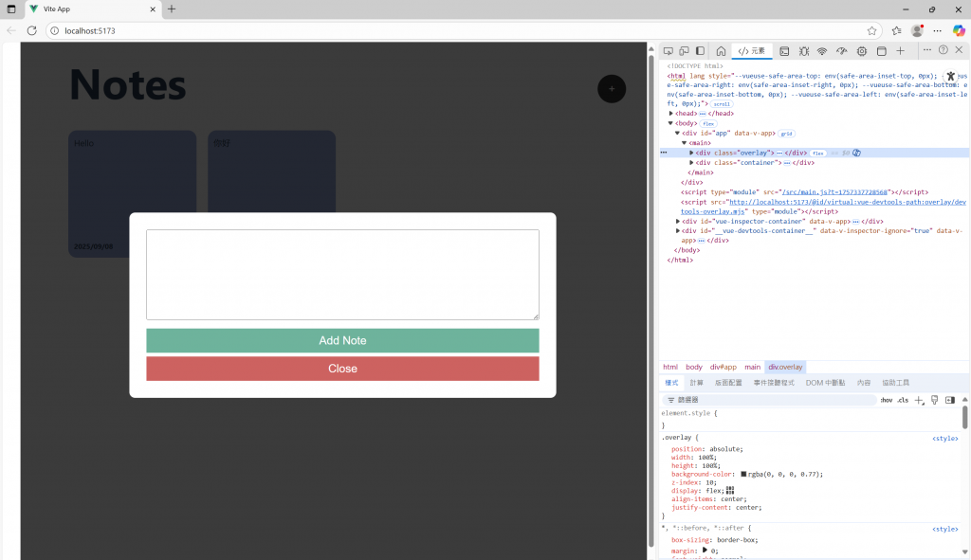The image size is (971, 560).
Task: Open browser Settings and more menu
Action: (x=938, y=31)
